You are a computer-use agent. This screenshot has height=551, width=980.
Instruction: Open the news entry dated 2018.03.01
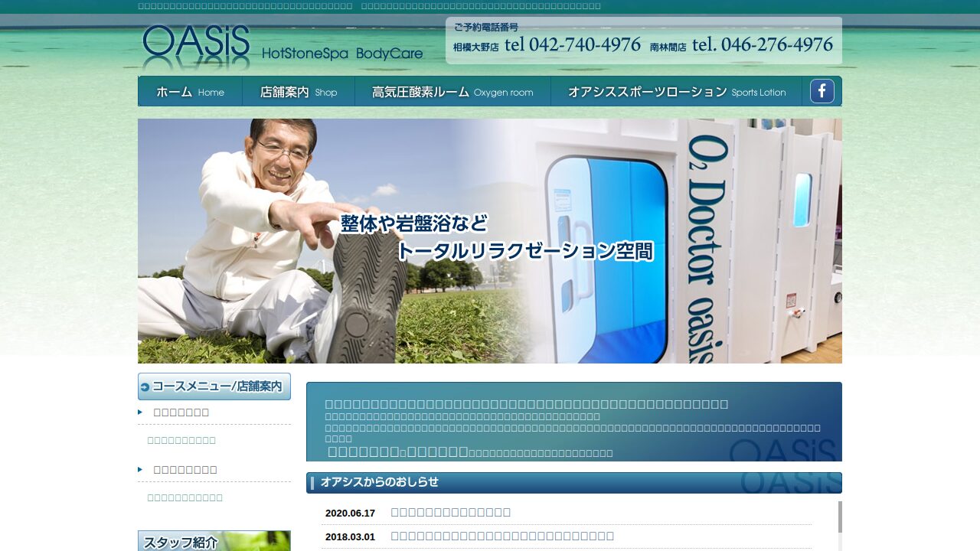click(x=501, y=536)
